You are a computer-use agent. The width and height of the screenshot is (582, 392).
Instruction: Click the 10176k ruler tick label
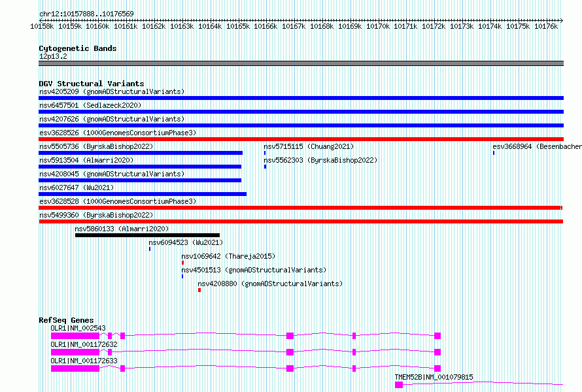click(x=546, y=26)
